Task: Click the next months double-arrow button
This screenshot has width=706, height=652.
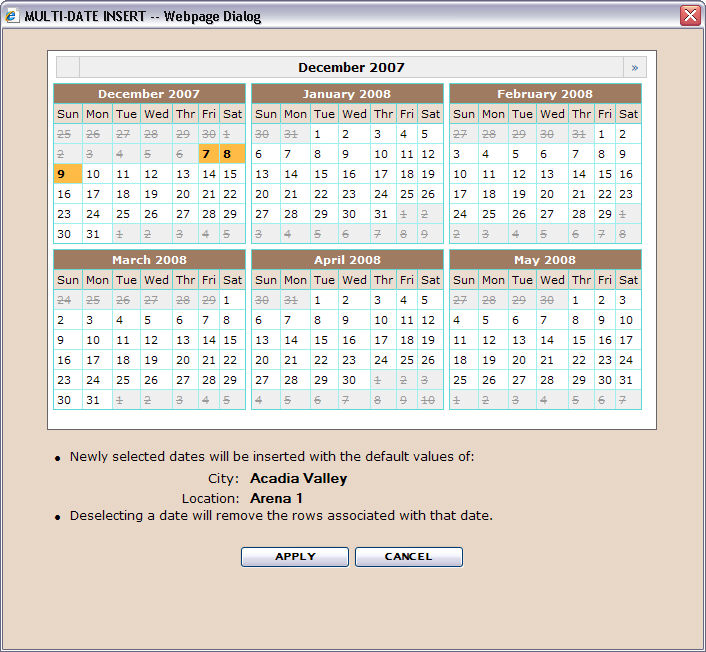Action: (x=635, y=68)
